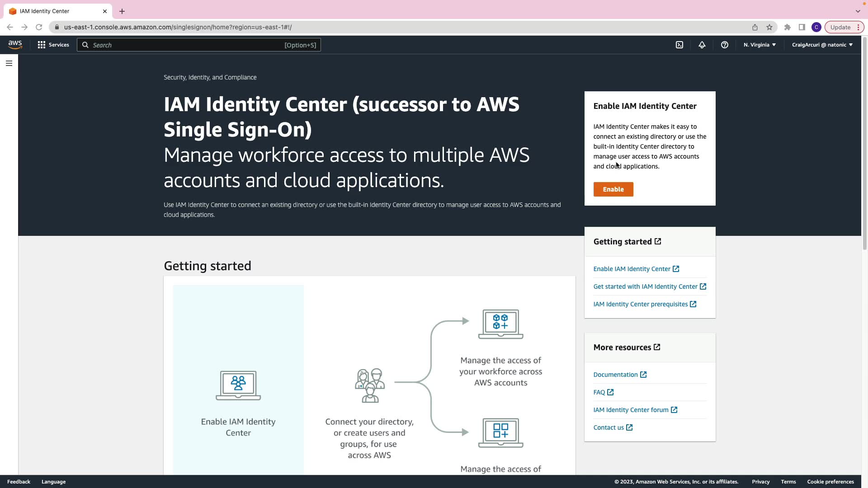
Task: Open the CraigArcuri @ natonic account menu
Action: 822,45
